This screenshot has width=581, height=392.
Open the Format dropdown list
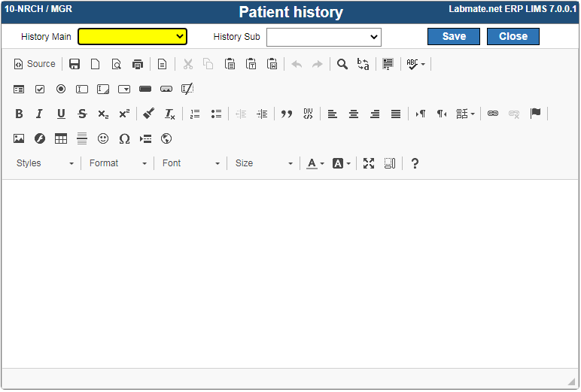pyautogui.click(x=118, y=163)
